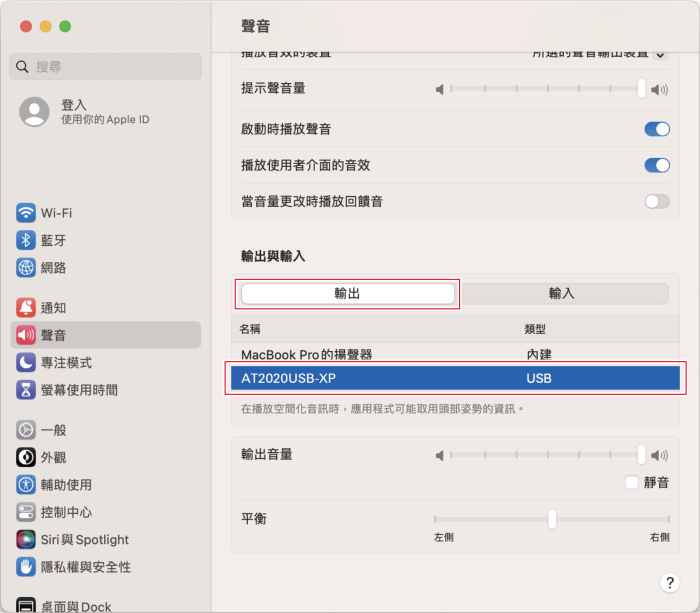Open 網路 (Network) settings
Screen dimensions: 700x613
(53, 268)
